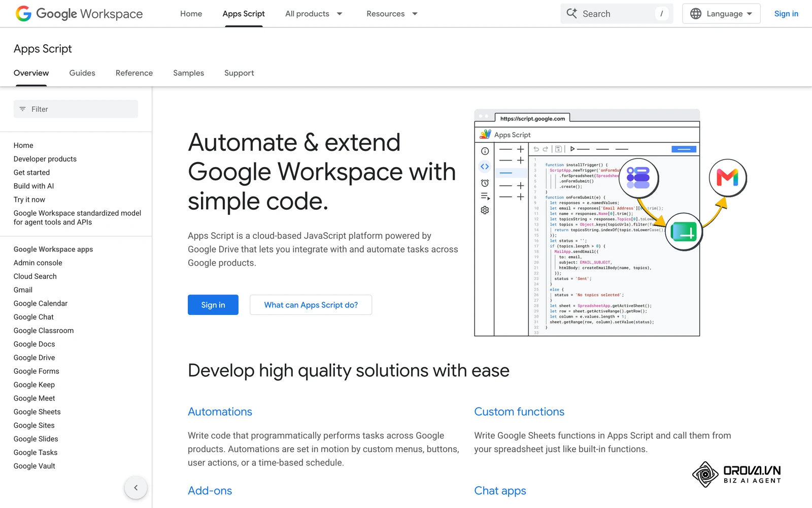
Task: Switch to the Samples tab
Action: 188,73
